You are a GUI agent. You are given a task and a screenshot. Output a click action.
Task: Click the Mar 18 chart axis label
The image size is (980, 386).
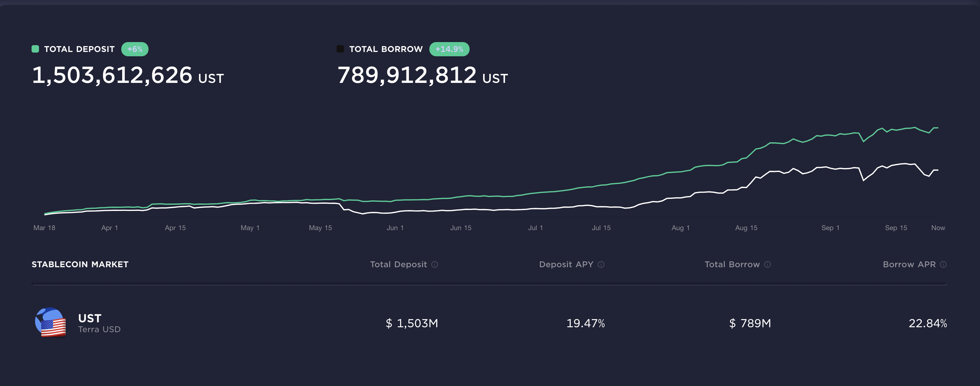click(44, 228)
